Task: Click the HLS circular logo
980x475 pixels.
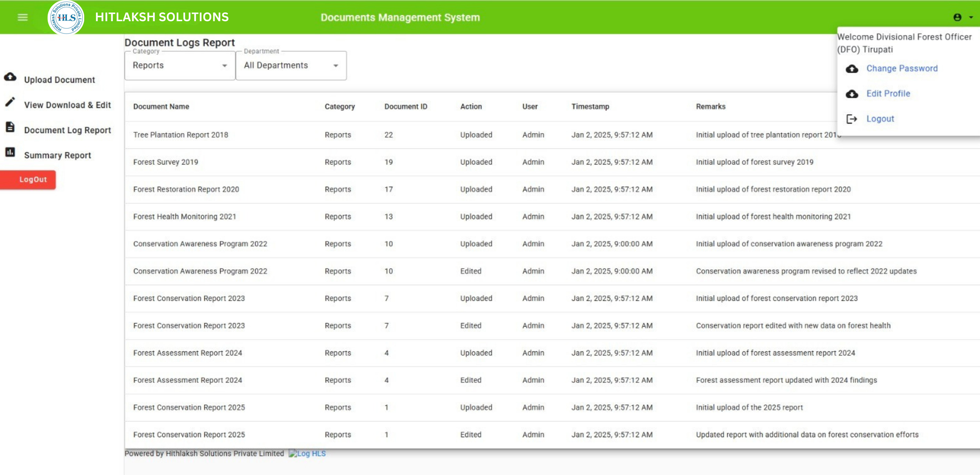Action: 66,17
